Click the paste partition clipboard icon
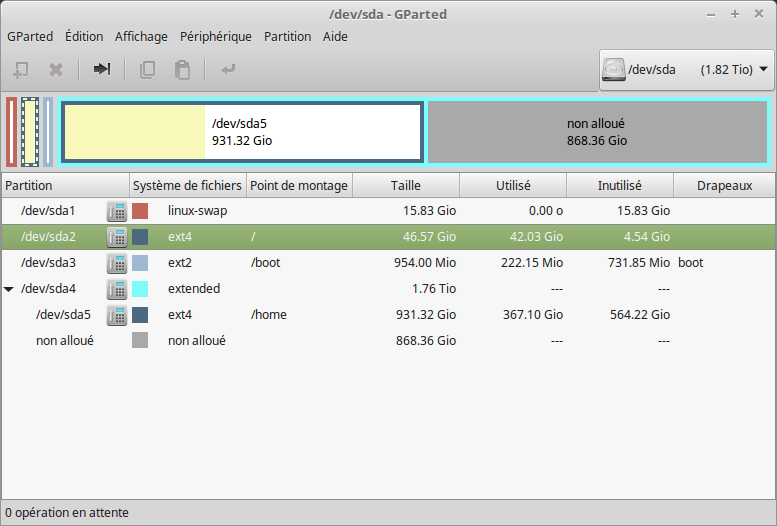 tap(182, 70)
